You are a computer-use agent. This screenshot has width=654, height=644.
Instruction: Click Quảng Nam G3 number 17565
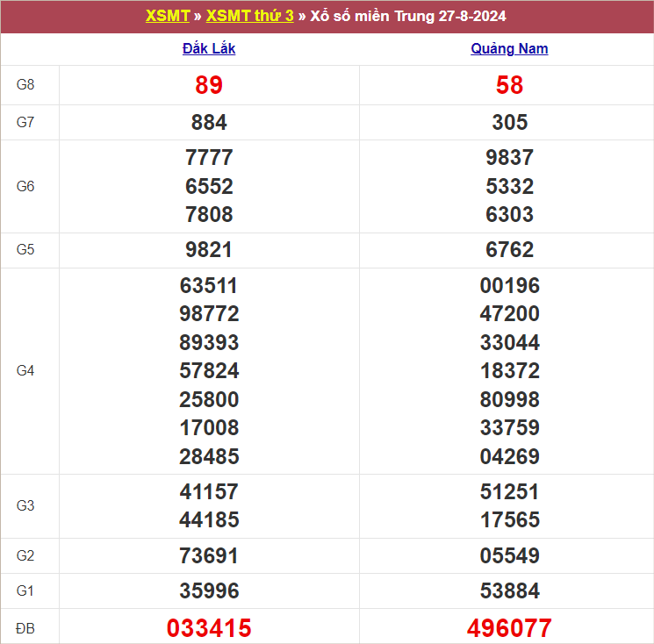[510, 520]
